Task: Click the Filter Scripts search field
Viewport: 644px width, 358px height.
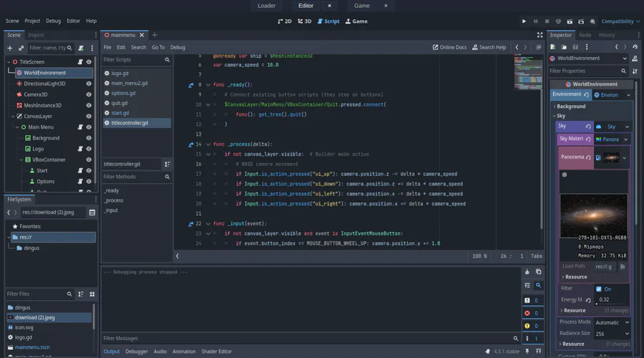Action: pos(137,60)
